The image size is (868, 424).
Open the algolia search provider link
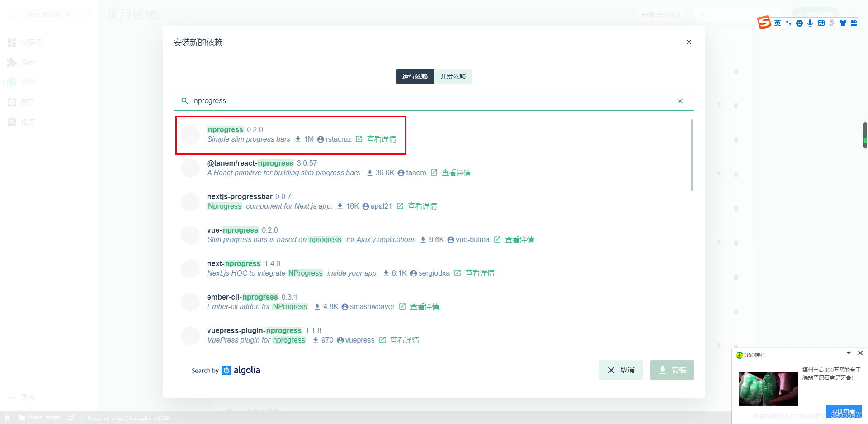point(241,370)
